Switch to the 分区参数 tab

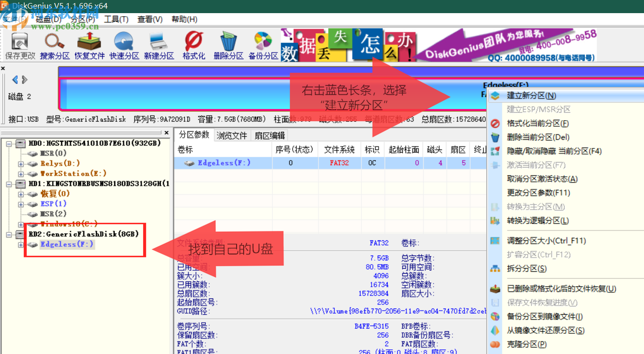pyautogui.click(x=194, y=135)
